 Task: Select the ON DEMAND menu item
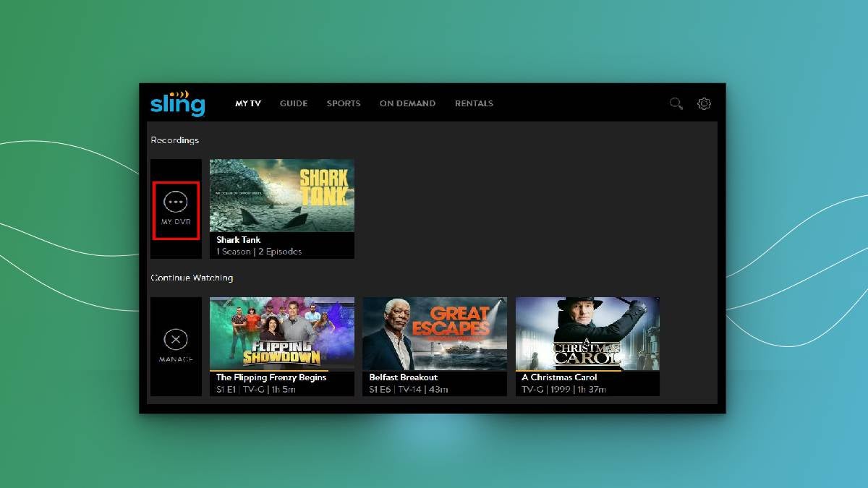click(x=407, y=103)
